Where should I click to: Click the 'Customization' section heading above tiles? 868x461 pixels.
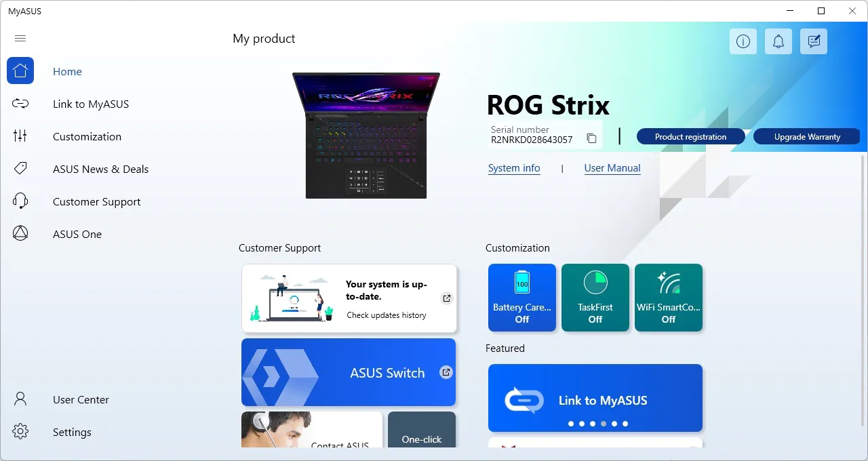click(x=517, y=248)
